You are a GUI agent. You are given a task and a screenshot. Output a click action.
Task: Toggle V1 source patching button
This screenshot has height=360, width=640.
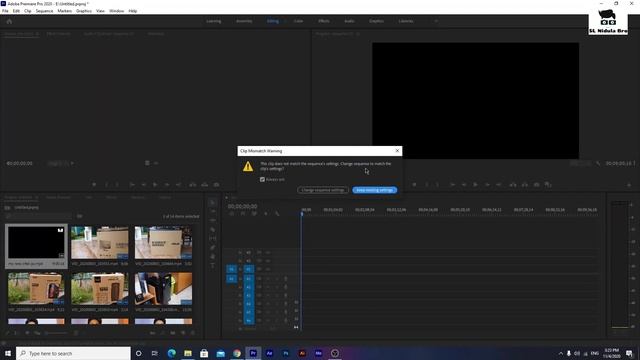[x=231, y=269]
